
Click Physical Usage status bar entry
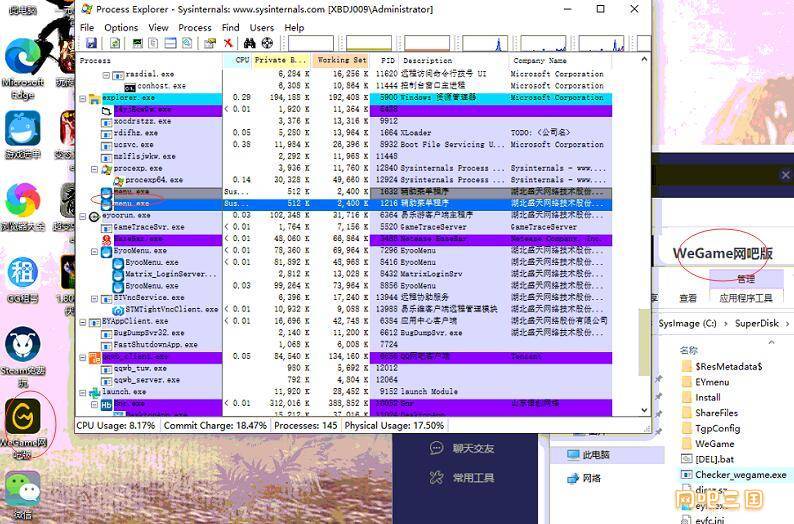click(394, 426)
